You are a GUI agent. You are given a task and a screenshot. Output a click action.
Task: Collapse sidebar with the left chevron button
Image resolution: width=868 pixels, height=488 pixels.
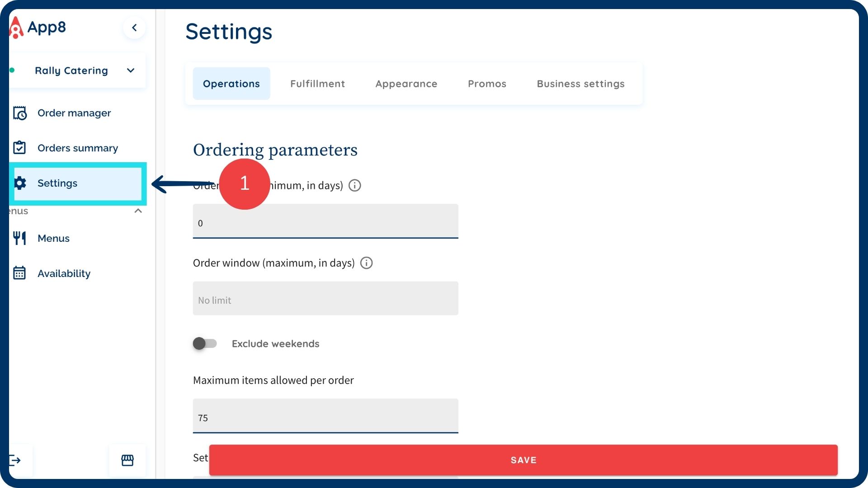tap(134, 28)
